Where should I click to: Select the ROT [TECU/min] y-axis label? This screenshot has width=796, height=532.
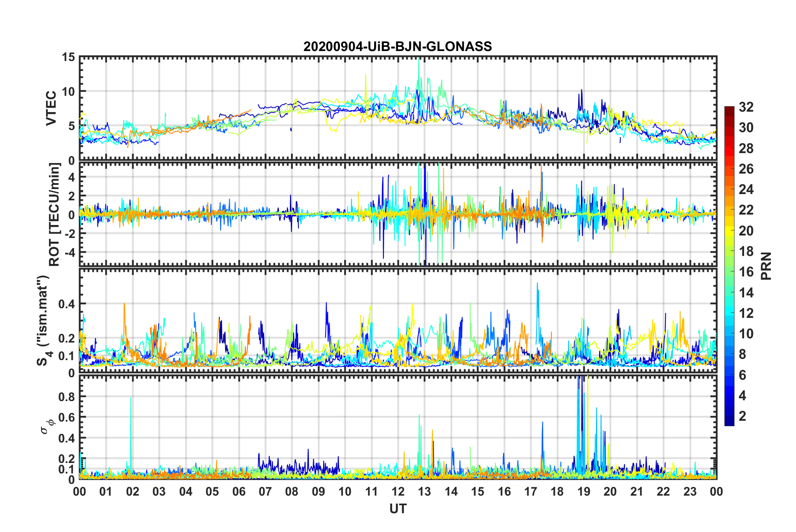[x=54, y=214]
